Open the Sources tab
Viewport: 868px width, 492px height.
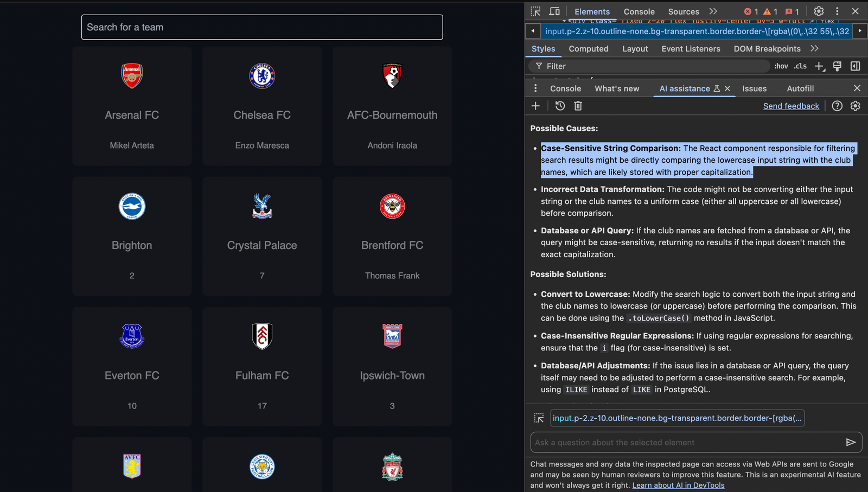coord(684,11)
